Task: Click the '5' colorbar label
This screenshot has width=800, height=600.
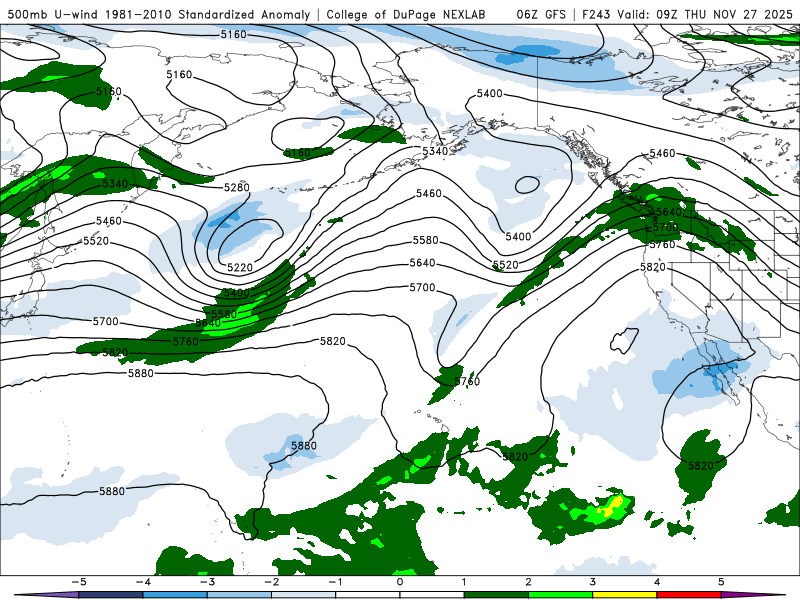Action: coord(721,582)
